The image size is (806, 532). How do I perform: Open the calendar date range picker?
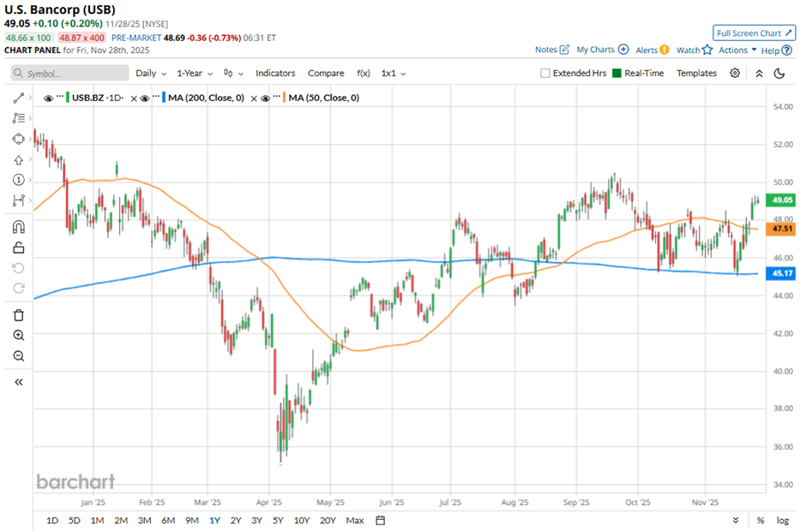pos(381,520)
